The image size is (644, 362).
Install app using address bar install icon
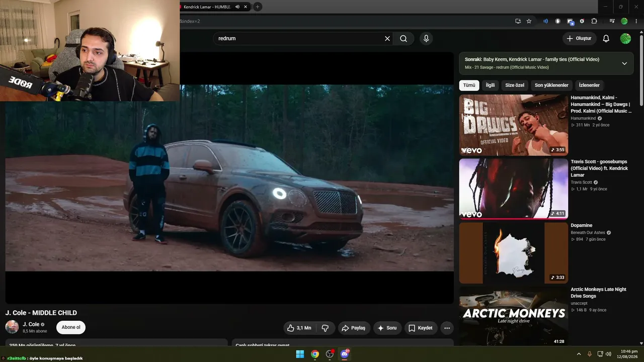(518, 21)
